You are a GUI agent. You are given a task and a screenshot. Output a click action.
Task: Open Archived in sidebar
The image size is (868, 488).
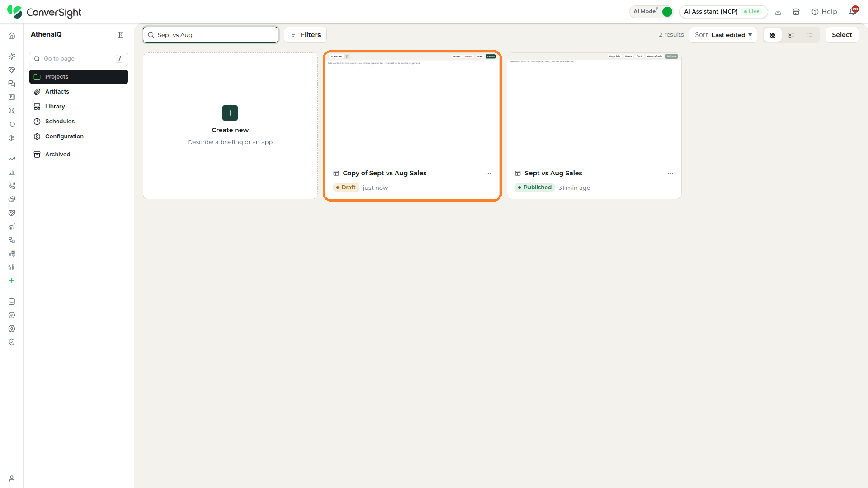79,155
